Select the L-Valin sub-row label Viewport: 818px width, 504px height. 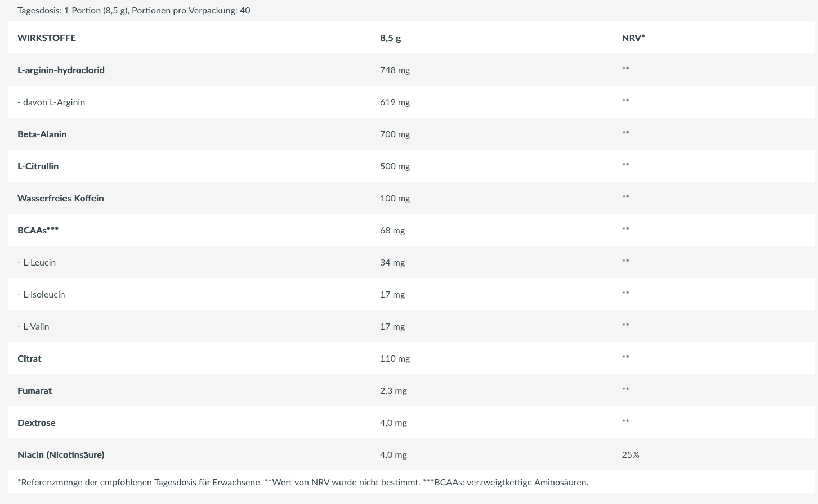click(x=33, y=326)
